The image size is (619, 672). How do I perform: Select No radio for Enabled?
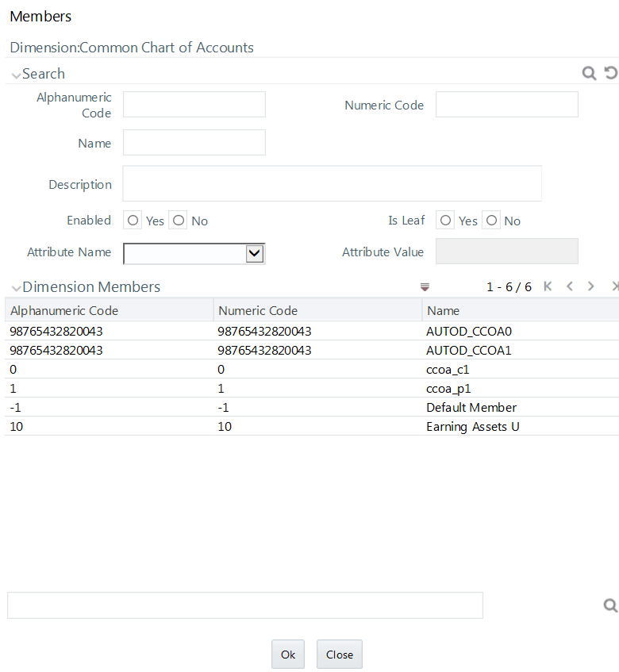pos(179,221)
